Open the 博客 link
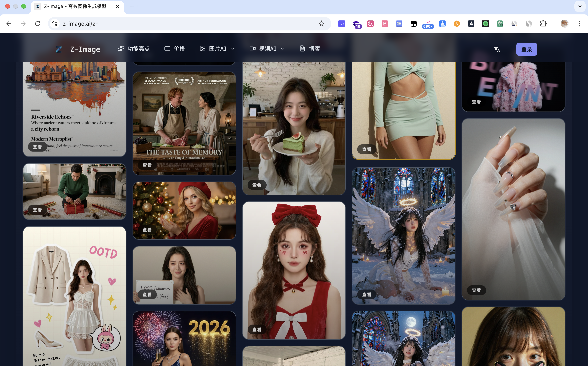Viewport: 588px width, 366px height. [x=310, y=49]
